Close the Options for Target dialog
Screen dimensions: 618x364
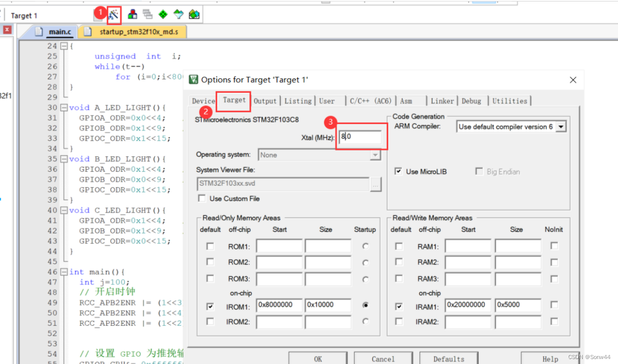[x=573, y=79]
